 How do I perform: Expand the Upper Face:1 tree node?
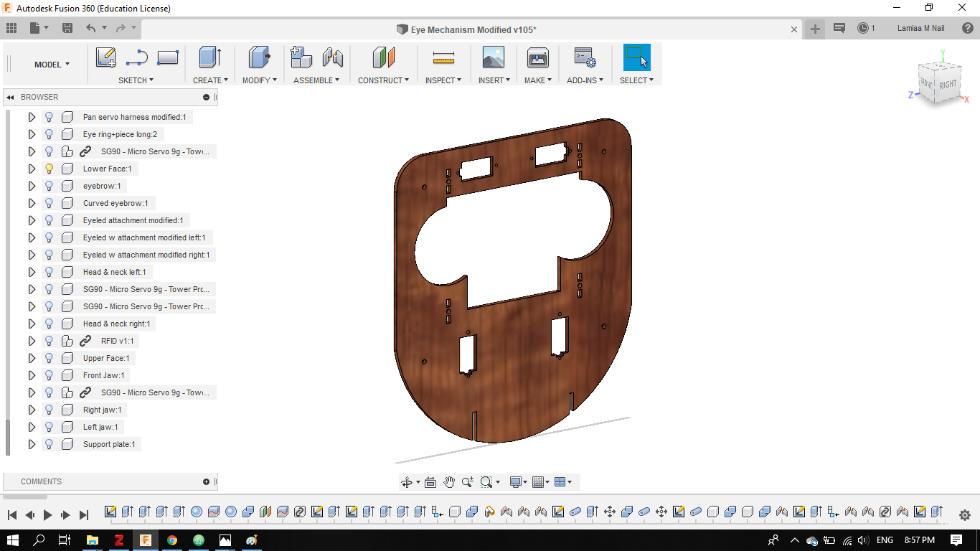(x=32, y=358)
